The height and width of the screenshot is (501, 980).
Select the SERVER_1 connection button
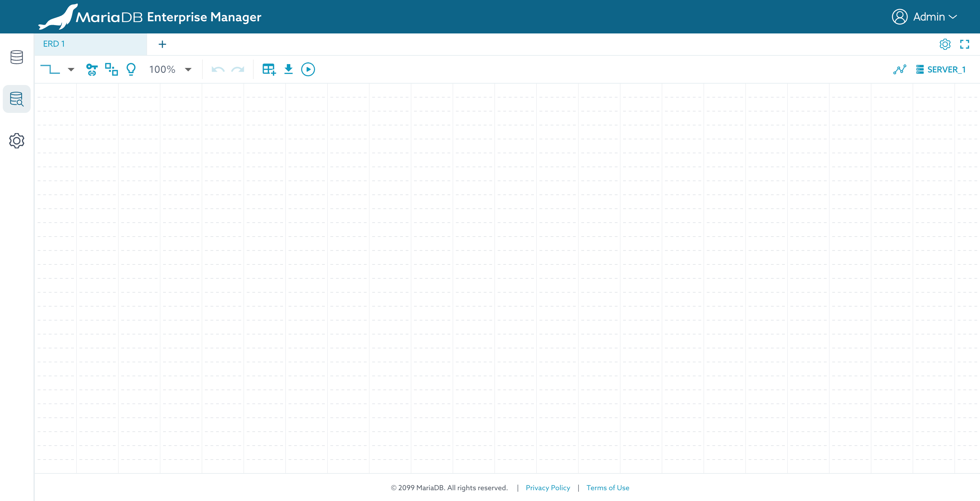pyautogui.click(x=941, y=69)
